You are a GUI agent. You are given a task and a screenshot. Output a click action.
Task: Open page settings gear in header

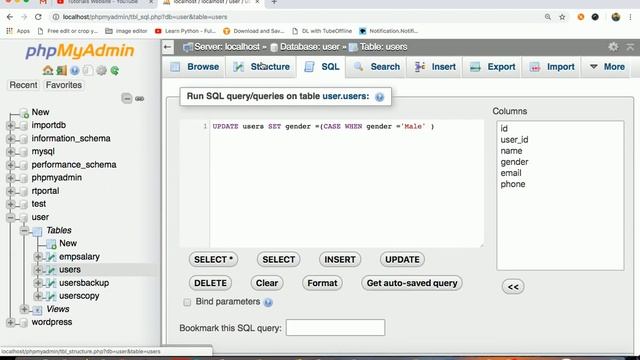613,47
